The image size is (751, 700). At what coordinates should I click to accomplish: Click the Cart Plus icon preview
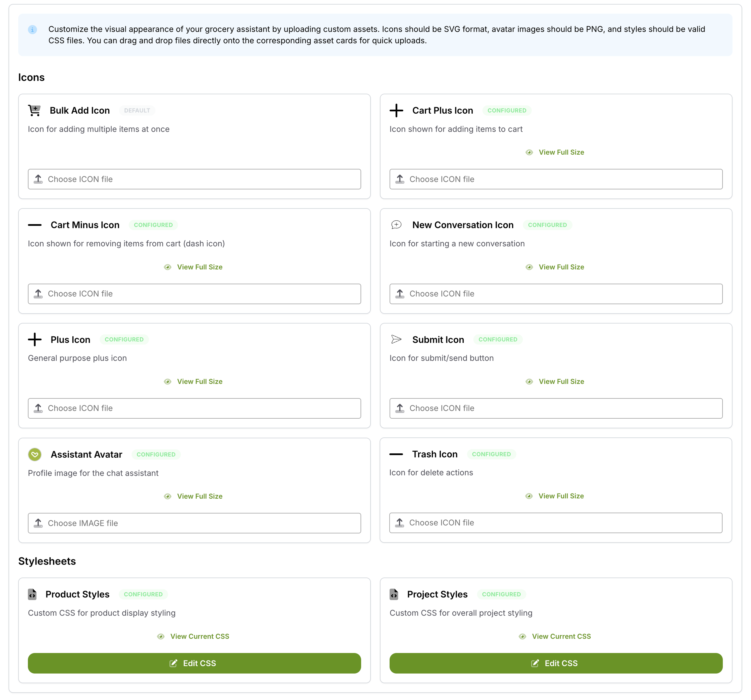coord(396,110)
